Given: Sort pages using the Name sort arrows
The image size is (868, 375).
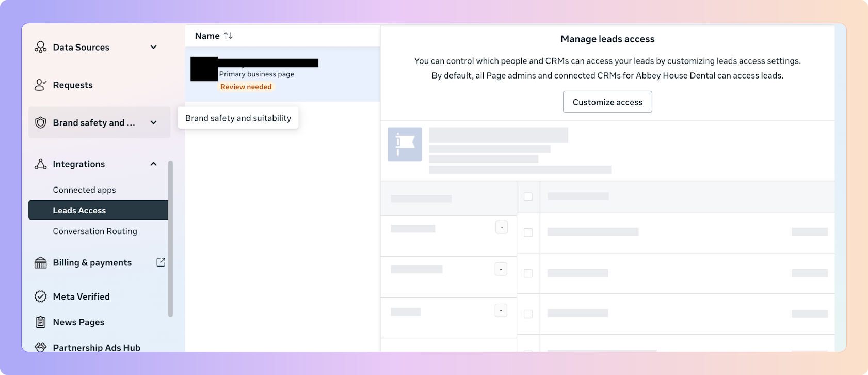Looking at the screenshot, I should tap(228, 36).
